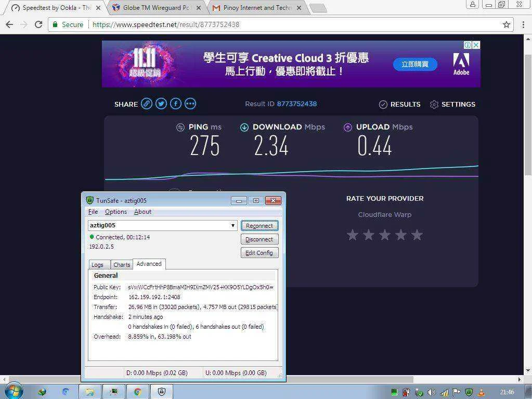
Task: Open Chrome's three-dot menu
Action: tap(523, 24)
